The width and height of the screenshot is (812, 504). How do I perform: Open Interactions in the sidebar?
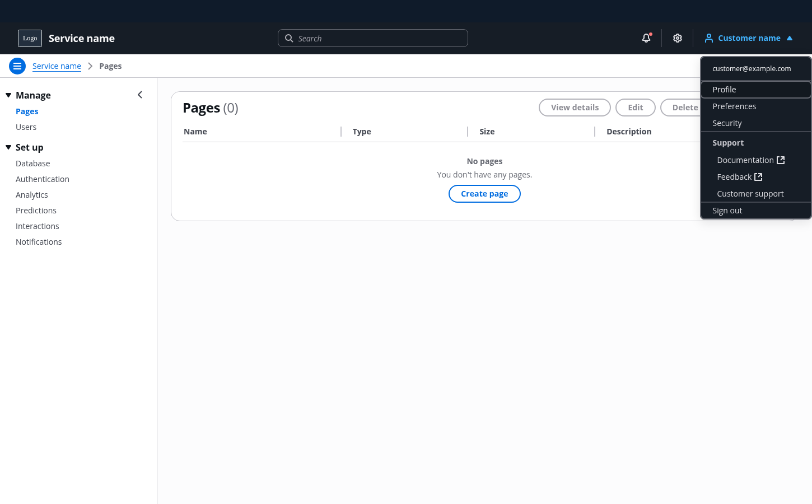pyautogui.click(x=38, y=226)
